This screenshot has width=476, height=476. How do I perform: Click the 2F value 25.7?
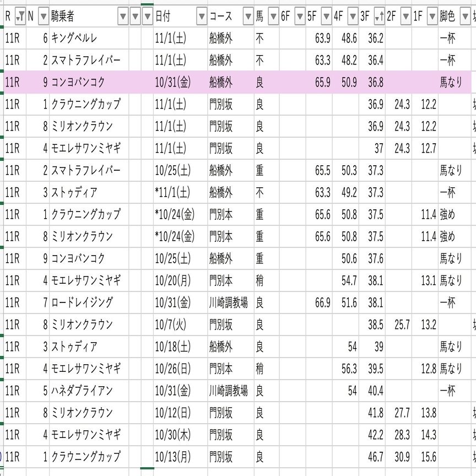point(402,324)
